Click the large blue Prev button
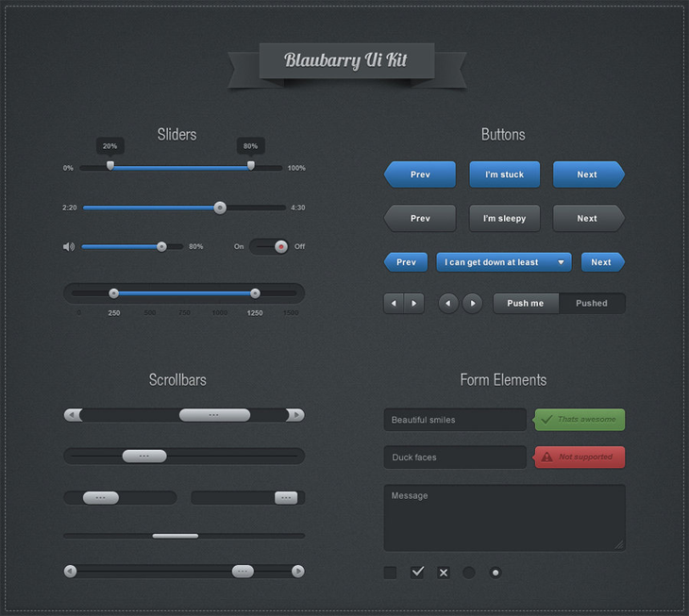The width and height of the screenshot is (689, 616). click(x=420, y=175)
